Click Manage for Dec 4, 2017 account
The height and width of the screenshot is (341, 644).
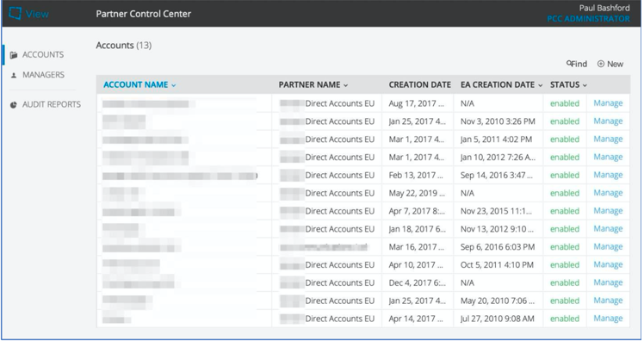coord(608,282)
